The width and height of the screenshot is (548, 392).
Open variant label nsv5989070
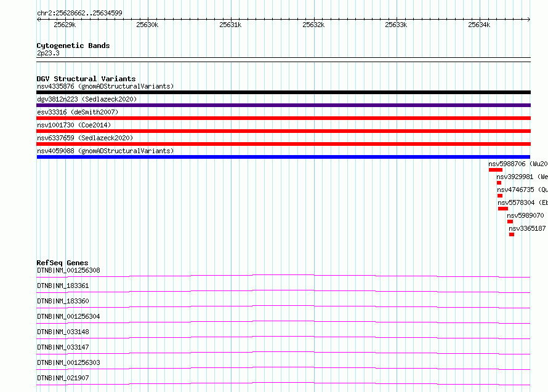[525, 215]
